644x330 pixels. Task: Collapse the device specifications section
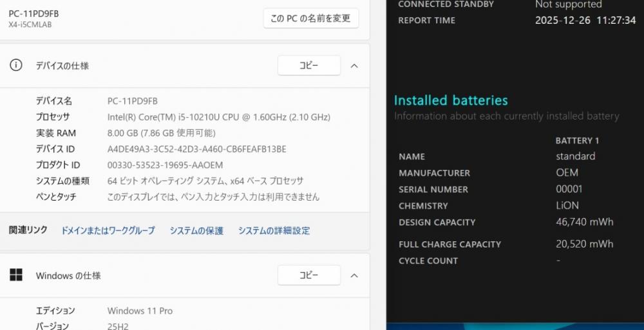(354, 66)
